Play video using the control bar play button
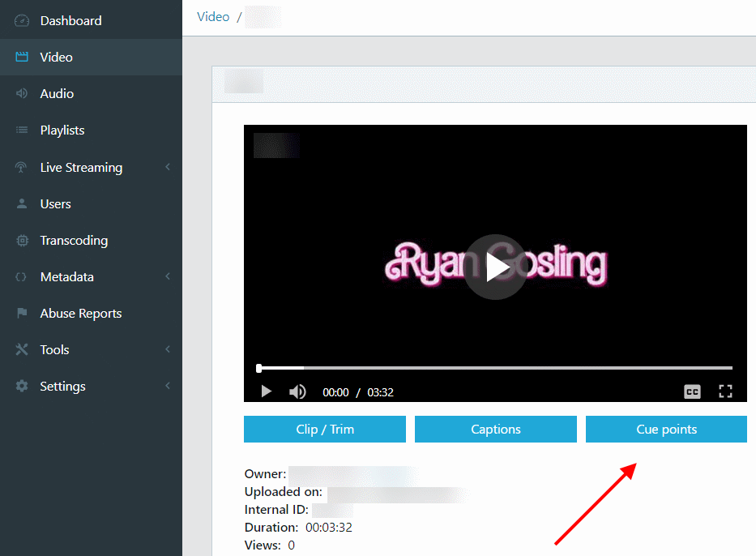The image size is (756, 556). pos(266,391)
